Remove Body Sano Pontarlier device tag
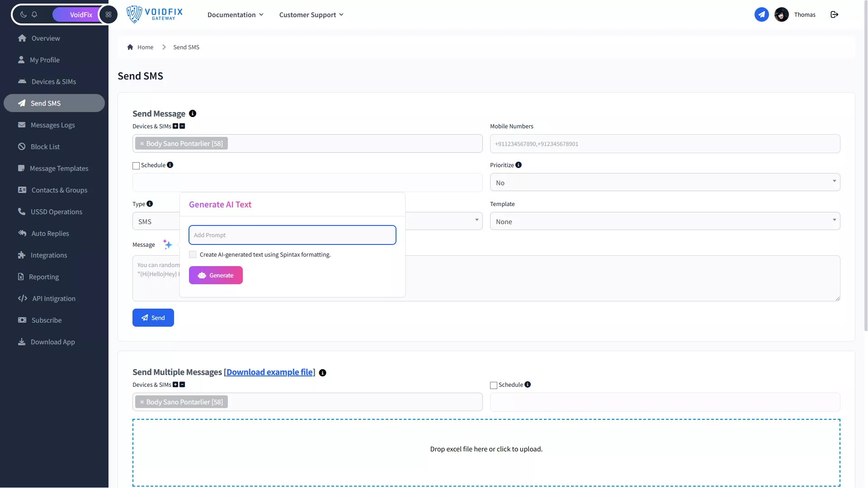This screenshot has width=868, height=488. (x=142, y=144)
